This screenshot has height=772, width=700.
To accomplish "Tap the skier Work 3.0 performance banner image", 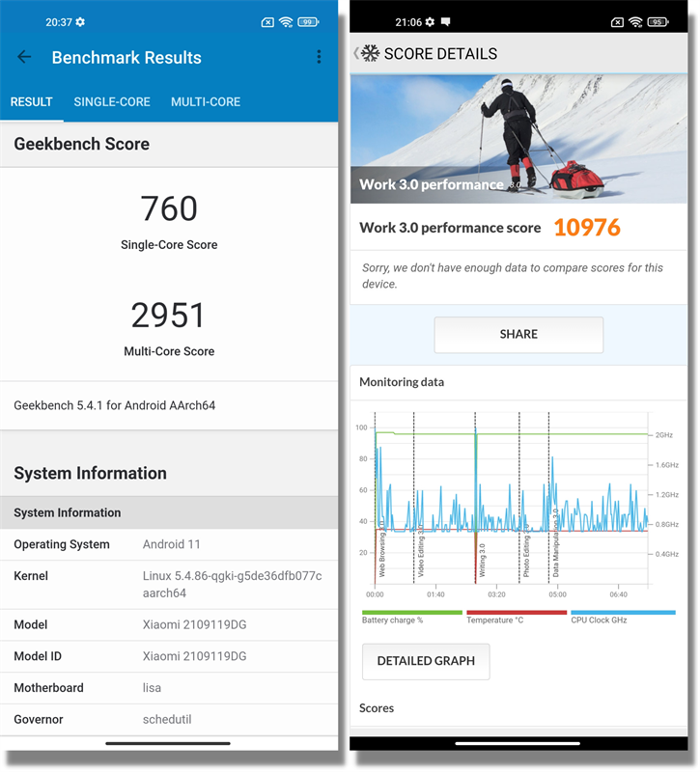I will [x=518, y=139].
